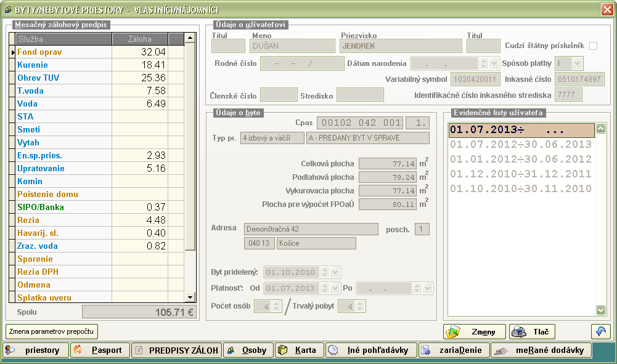
Task: Open the meRané dodávky tab
Action: click(x=541, y=350)
